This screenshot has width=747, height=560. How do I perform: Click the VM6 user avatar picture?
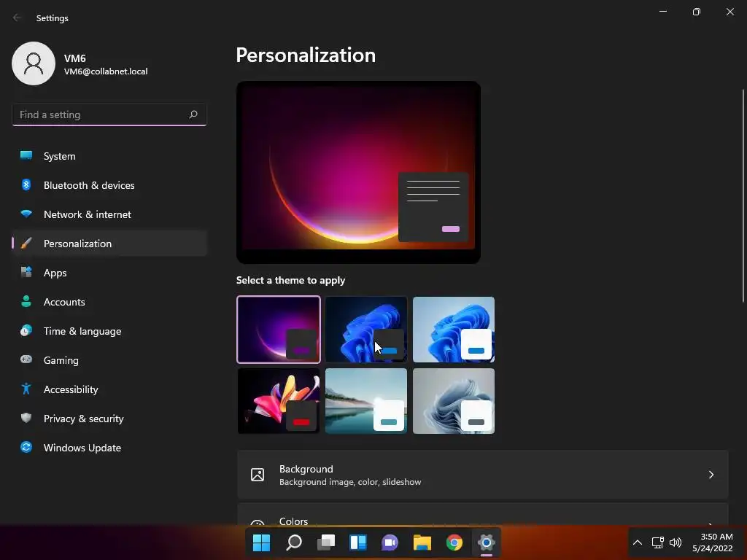point(34,63)
